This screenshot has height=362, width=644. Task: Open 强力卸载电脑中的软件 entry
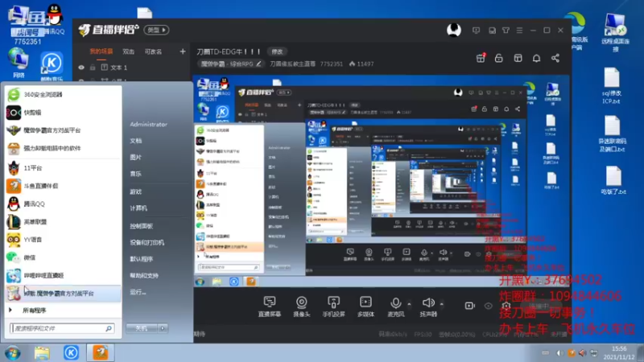click(x=63, y=148)
